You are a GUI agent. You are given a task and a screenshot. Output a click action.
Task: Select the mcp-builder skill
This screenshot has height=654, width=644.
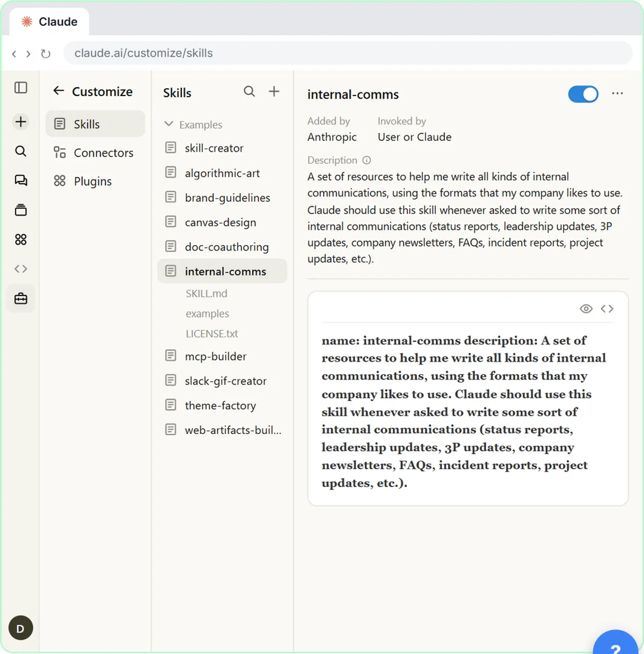[x=222, y=356]
